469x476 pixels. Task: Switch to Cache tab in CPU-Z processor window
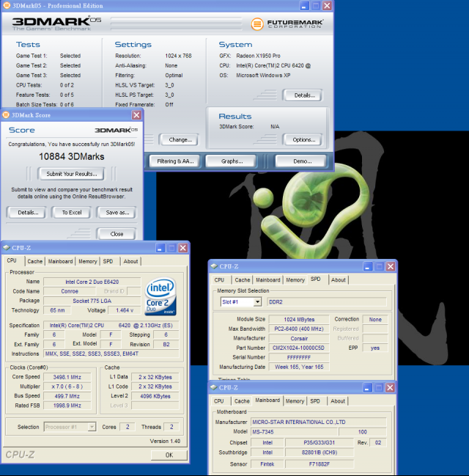click(35, 261)
